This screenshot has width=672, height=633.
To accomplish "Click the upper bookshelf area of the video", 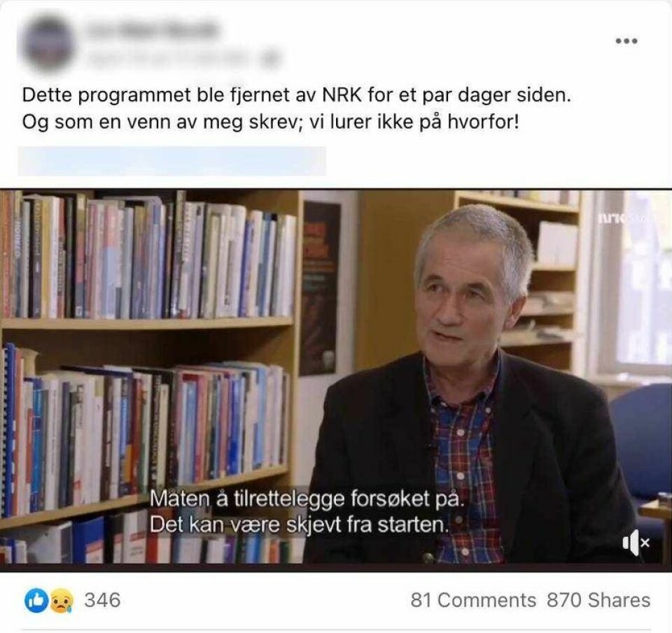I will pos(148,256).
